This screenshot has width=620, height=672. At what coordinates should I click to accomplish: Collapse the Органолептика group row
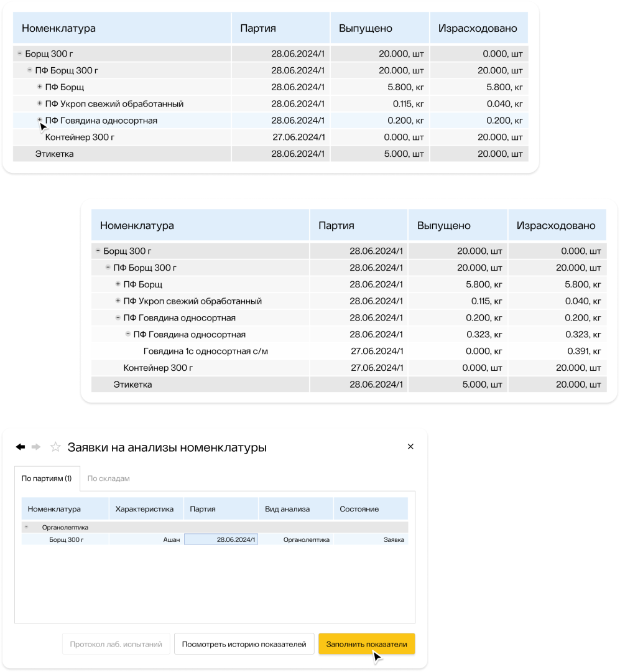27,527
